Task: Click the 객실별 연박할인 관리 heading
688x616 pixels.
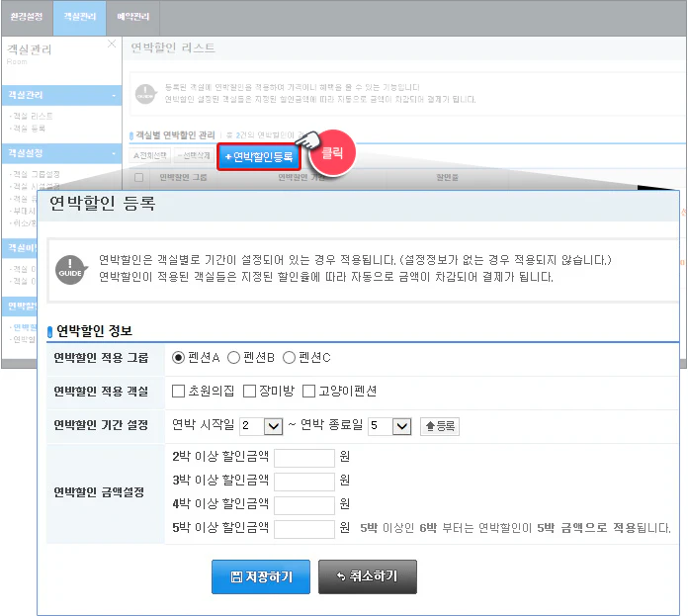Action: point(176,134)
